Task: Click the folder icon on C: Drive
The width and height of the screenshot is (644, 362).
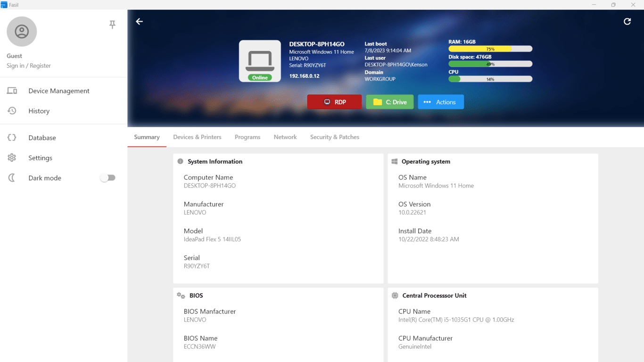Action: (378, 102)
